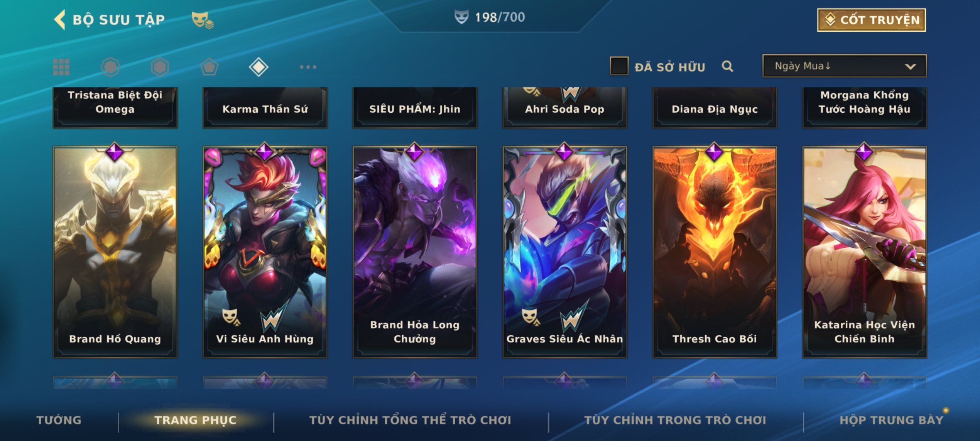The image size is (980, 441).
Task: Open the Hộp Trưng Bày tab
Action: (x=891, y=420)
